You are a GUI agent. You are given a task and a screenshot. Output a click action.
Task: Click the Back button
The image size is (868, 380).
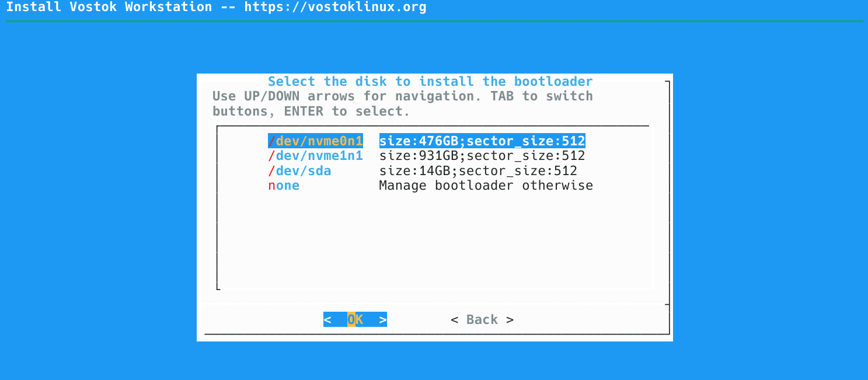pyautogui.click(x=480, y=319)
